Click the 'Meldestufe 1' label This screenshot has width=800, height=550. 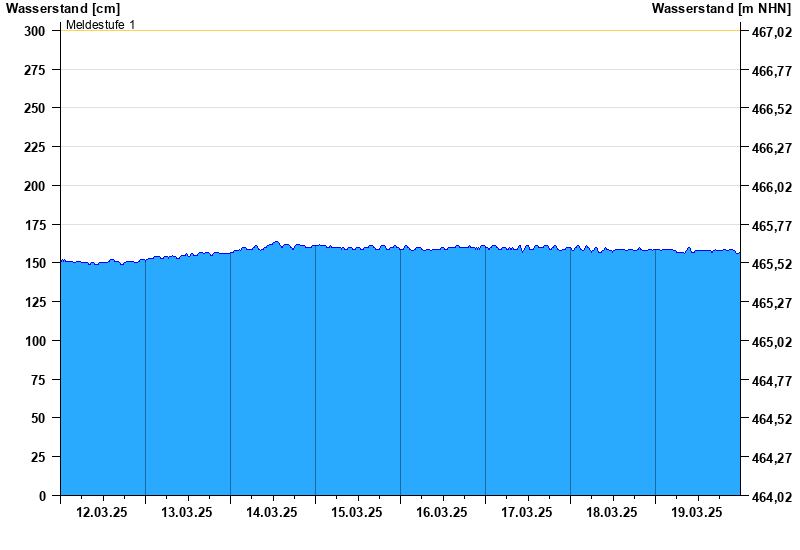(101, 24)
